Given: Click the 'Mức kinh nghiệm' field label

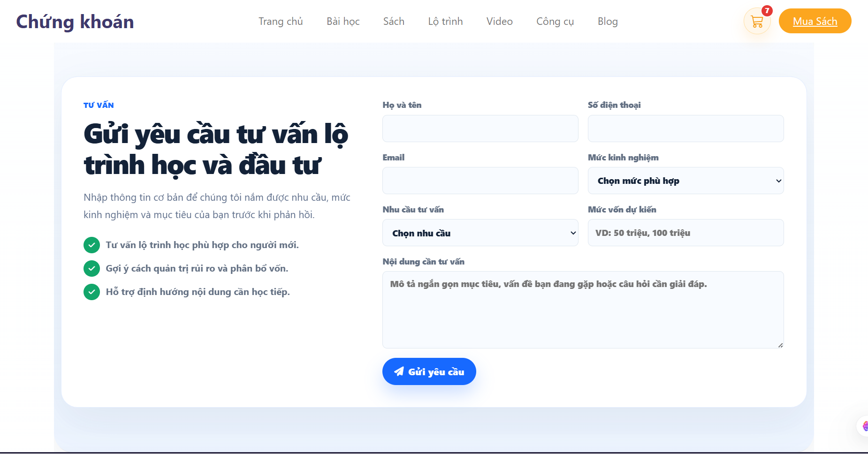Looking at the screenshot, I should tap(623, 158).
